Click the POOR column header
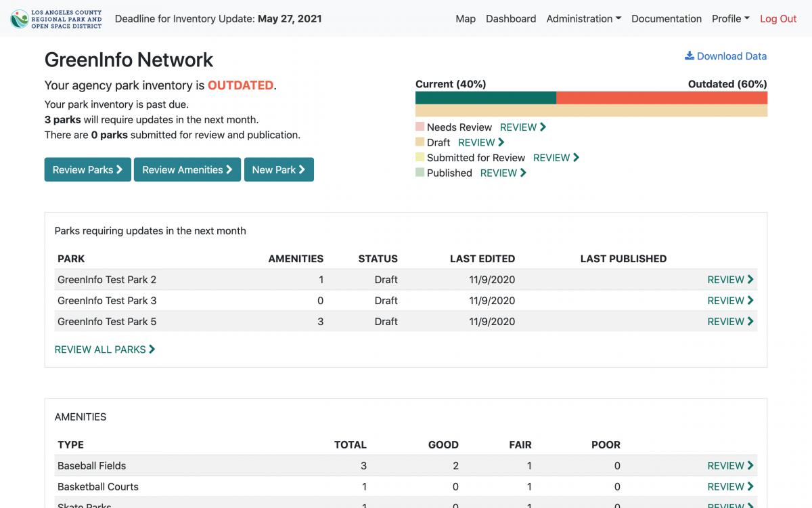The width and height of the screenshot is (812, 508). pyautogui.click(x=606, y=445)
